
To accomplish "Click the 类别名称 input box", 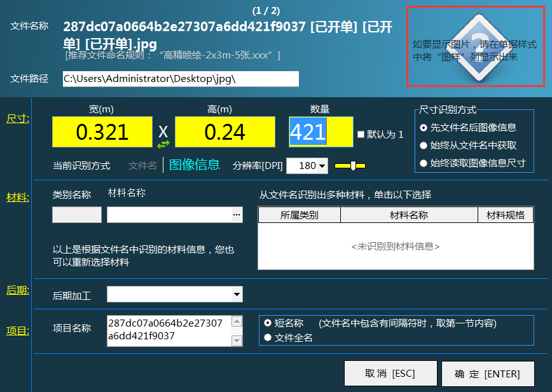I will (x=77, y=215).
